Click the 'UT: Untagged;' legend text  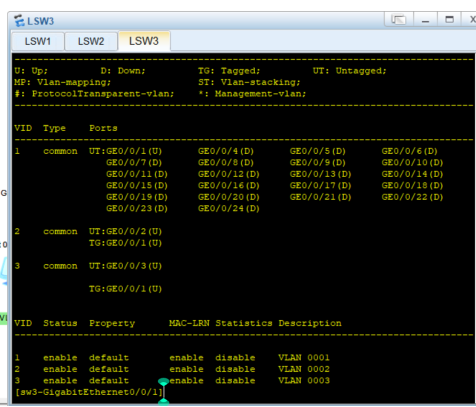pos(350,71)
